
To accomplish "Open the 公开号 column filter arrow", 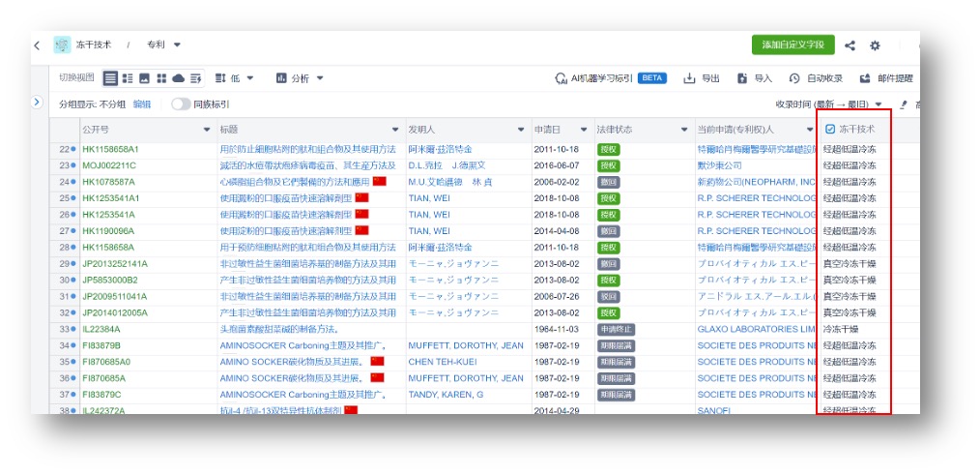I will point(207,130).
